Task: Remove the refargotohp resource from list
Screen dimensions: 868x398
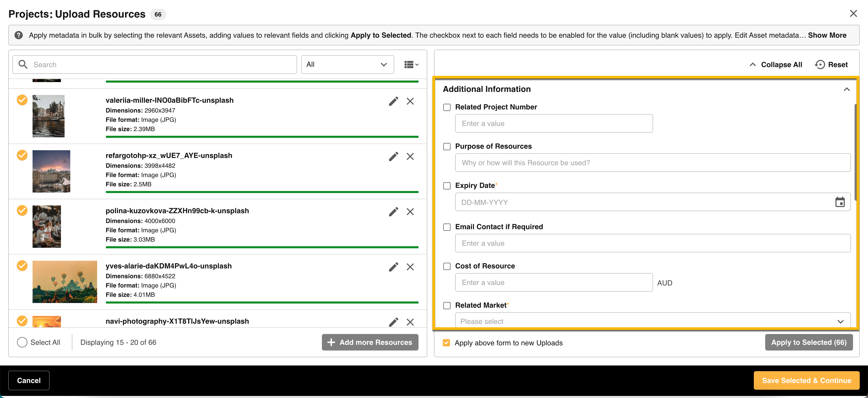Action: click(410, 157)
